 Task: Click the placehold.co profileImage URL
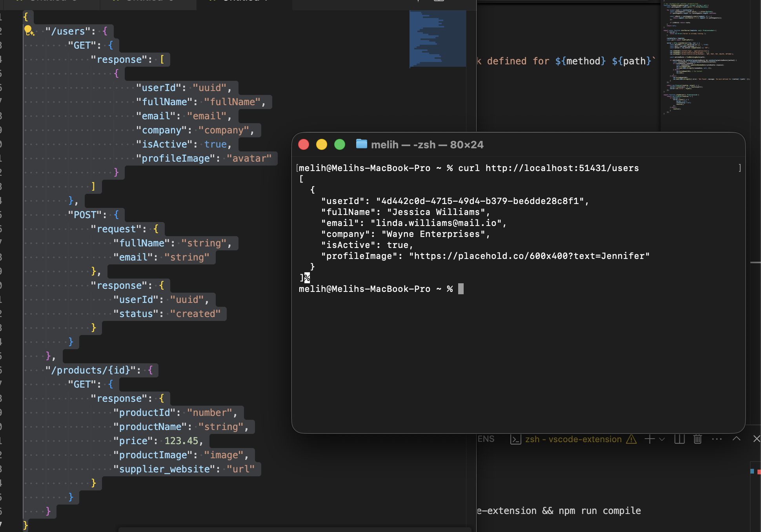(529, 256)
